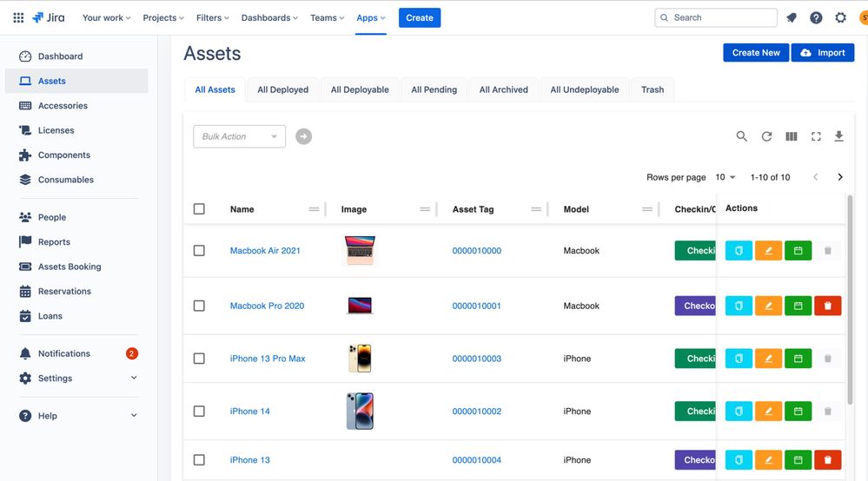Clone the Macbook Air 2021 asset
The height and width of the screenshot is (481, 868).
(739, 250)
